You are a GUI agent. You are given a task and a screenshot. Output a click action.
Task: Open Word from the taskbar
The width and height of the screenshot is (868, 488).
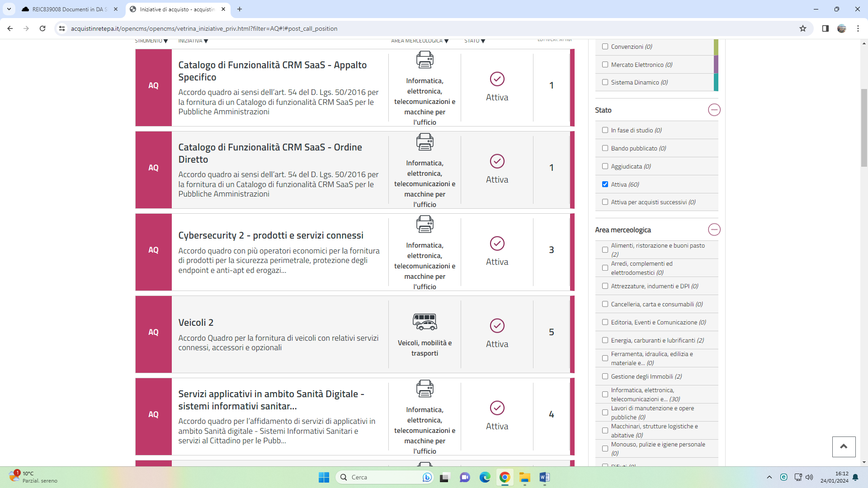tap(544, 477)
